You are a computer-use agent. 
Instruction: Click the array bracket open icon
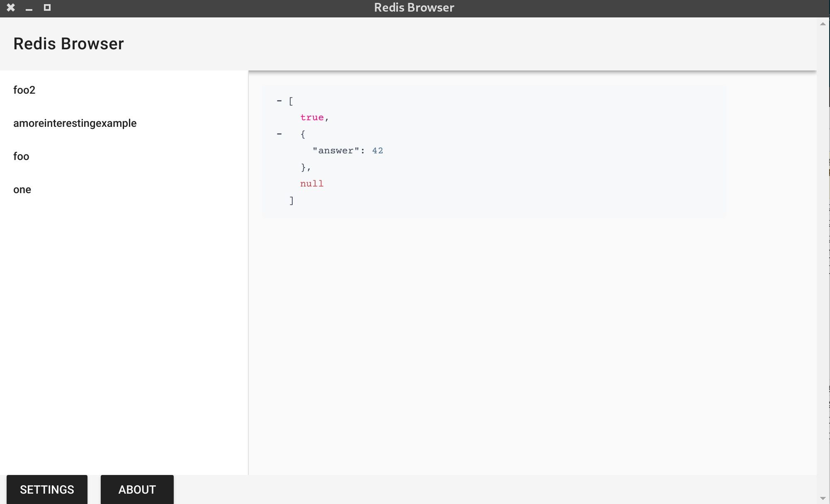tap(291, 100)
